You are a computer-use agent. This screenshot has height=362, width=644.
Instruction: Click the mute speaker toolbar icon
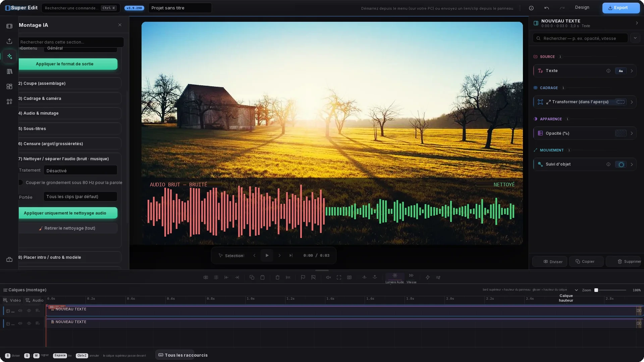click(x=328, y=277)
